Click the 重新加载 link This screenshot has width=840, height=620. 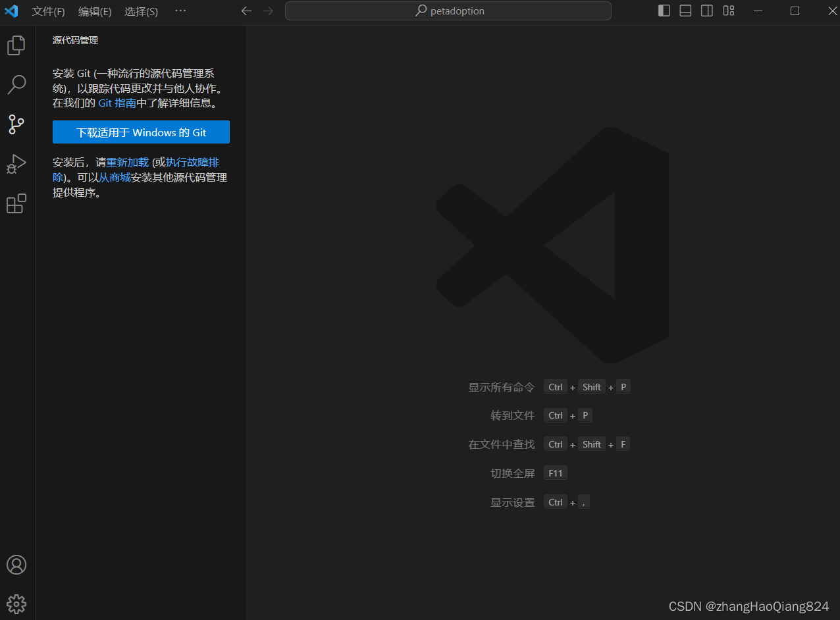128,162
